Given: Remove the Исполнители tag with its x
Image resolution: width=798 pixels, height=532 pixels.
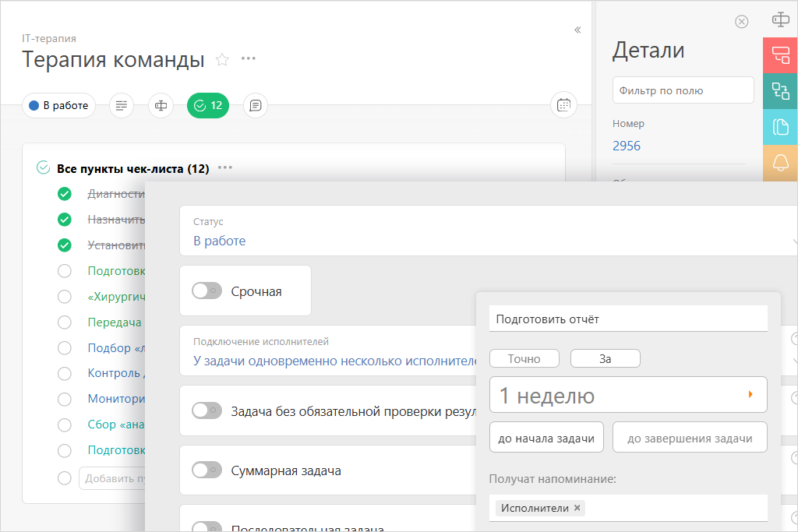Looking at the screenshot, I should (577, 508).
